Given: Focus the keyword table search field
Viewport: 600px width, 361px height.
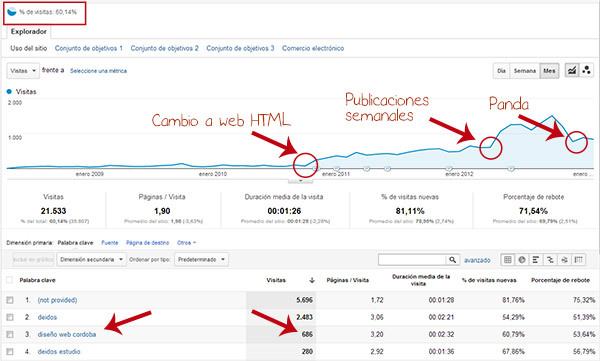Looking at the screenshot, I should 412,260.
